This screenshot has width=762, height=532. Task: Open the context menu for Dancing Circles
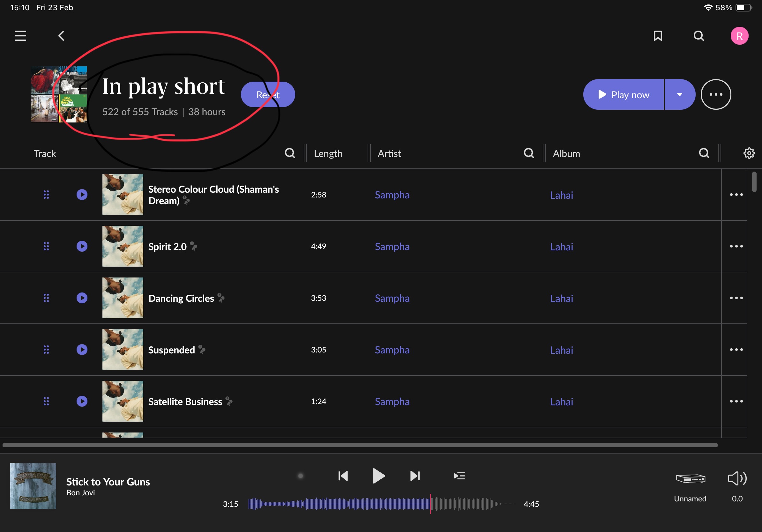point(736,298)
